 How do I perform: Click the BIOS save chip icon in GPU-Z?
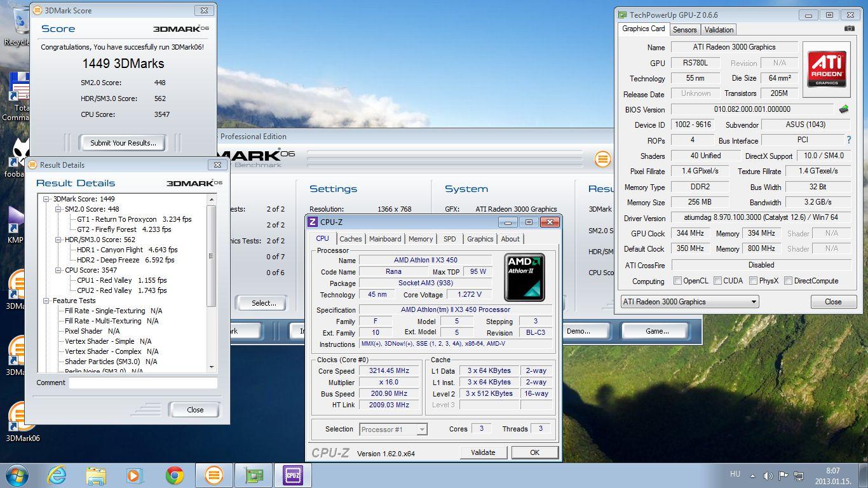tap(844, 109)
